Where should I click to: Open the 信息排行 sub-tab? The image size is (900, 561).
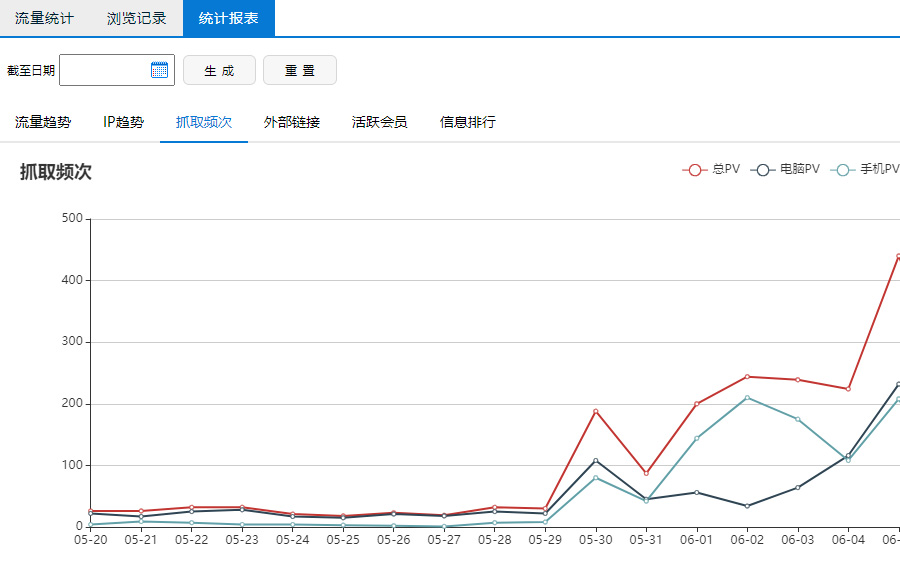pos(468,122)
